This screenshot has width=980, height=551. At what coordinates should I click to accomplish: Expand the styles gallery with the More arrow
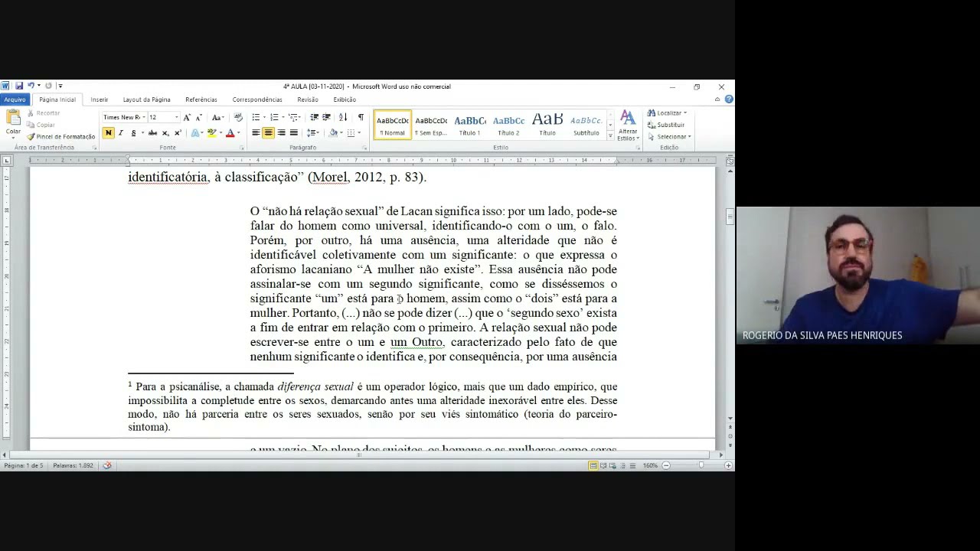(x=610, y=135)
